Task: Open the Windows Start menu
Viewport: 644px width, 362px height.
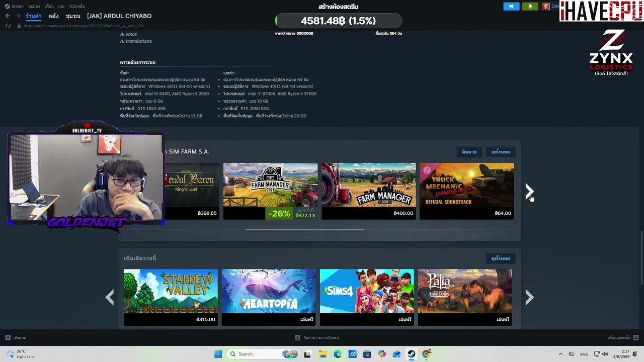Action: (x=218, y=354)
